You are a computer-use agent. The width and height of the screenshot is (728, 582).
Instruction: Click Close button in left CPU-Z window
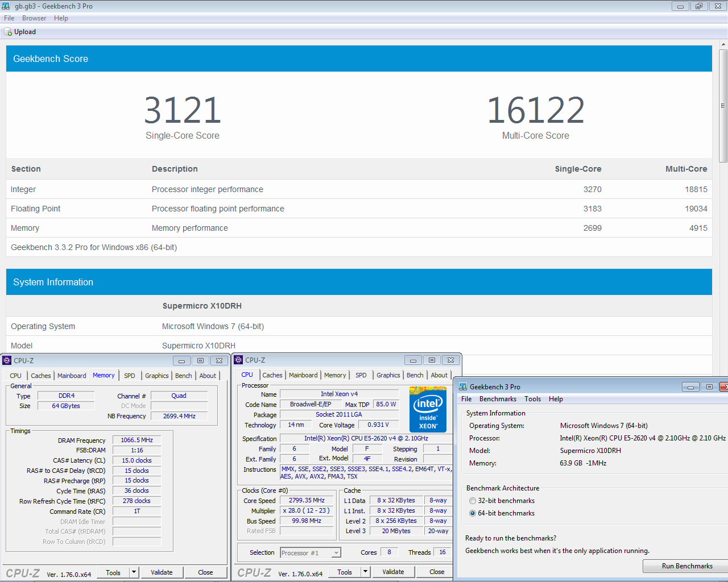[205, 572]
